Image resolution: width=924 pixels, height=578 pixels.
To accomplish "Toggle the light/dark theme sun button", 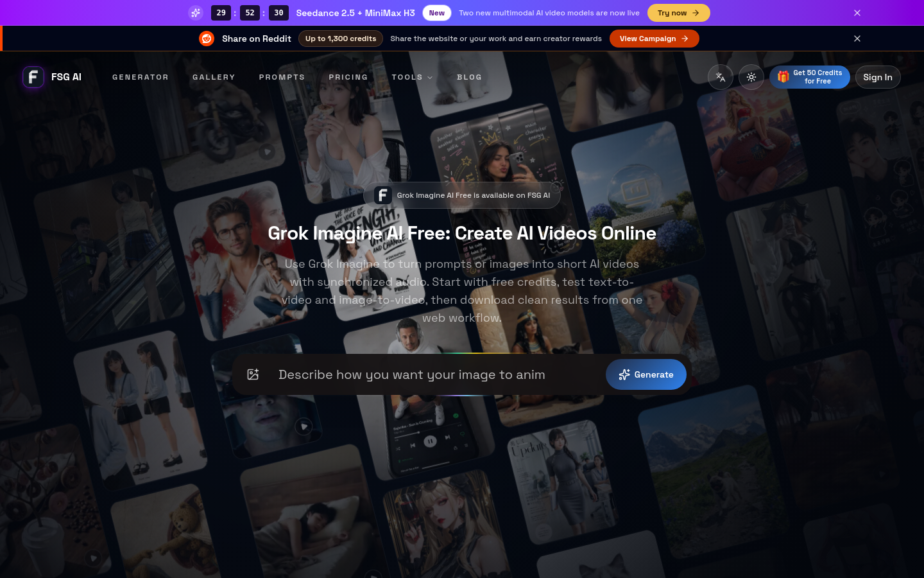I will [x=751, y=77].
